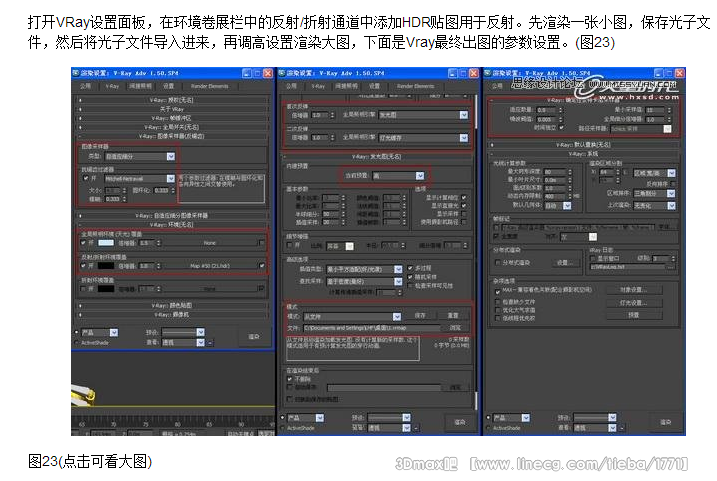Image resolution: width=717 pixels, height=481 pixels.
Task: Open the 首次反弹 全局照明引擎 dropdown (发光图)
Action: tap(423, 115)
